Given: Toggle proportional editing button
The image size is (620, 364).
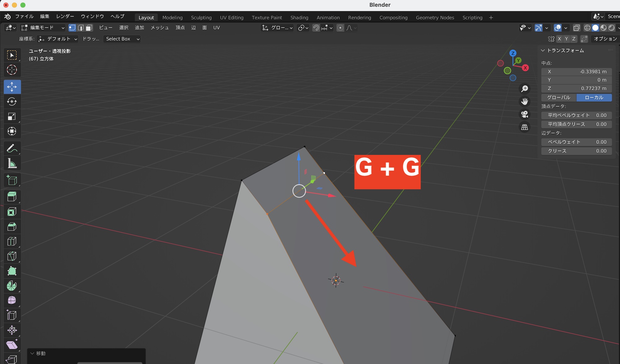Looking at the screenshot, I should pyautogui.click(x=340, y=28).
